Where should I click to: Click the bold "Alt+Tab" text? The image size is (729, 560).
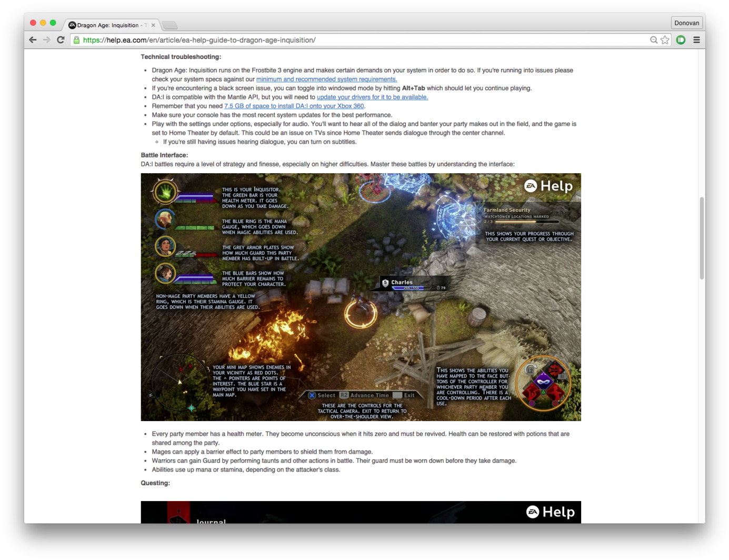coord(413,88)
